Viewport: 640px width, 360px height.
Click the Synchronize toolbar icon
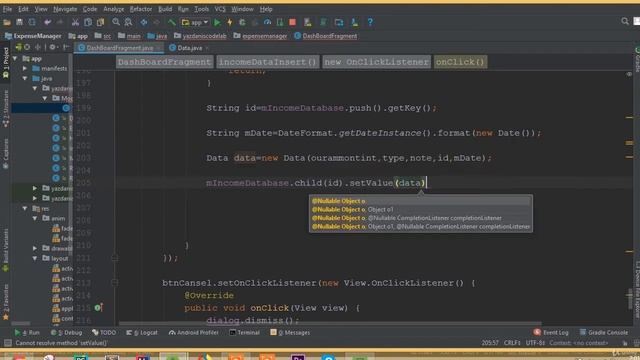point(32,22)
